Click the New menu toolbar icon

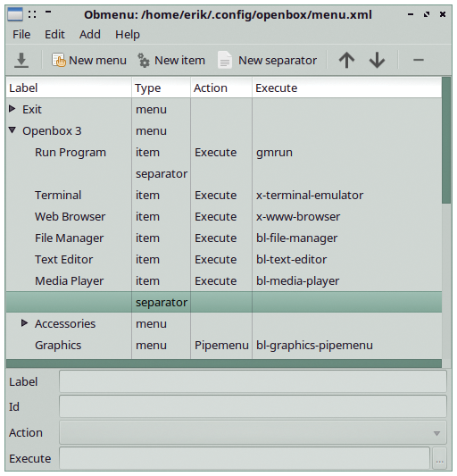(x=58, y=60)
